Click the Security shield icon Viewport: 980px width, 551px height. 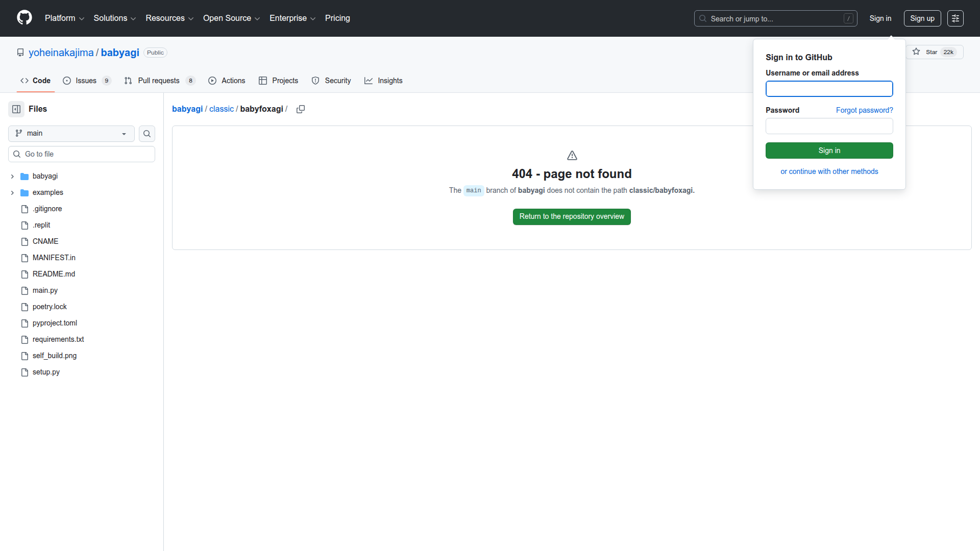click(x=315, y=81)
